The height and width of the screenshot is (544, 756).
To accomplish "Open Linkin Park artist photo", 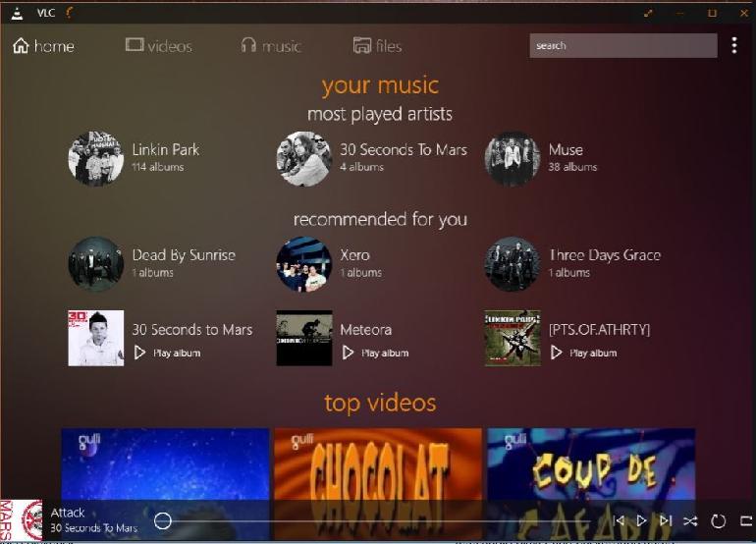I will click(96, 159).
